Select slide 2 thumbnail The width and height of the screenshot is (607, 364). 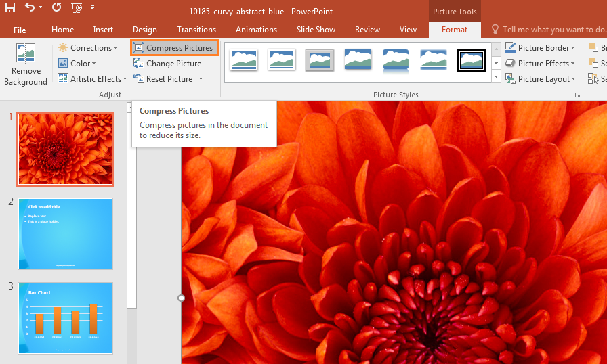point(66,234)
